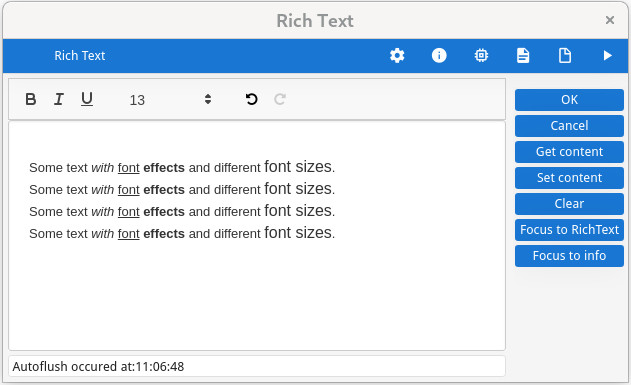This screenshot has width=631, height=385.
Task: Click the Set content button
Action: click(x=569, y=178)
